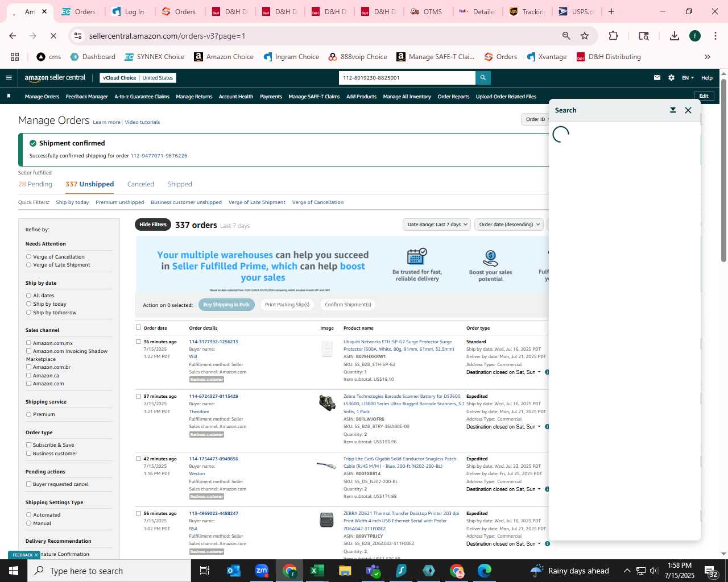The width and height of the screenshot is (728, 582).
Task: Stop loading the page
Action: pos(53,36)
